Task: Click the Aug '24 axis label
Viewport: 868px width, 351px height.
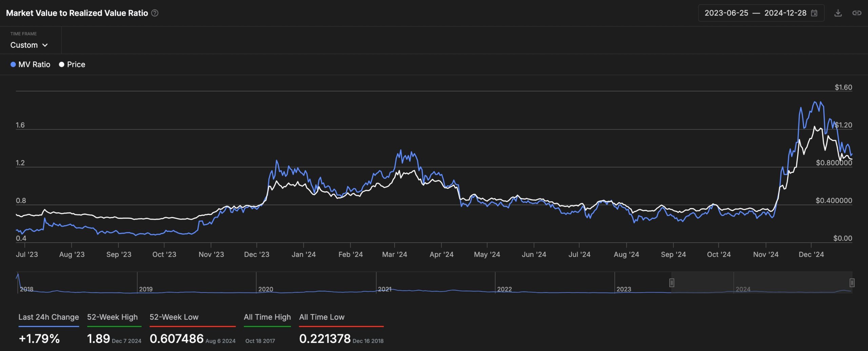Action: pos(626,255)
